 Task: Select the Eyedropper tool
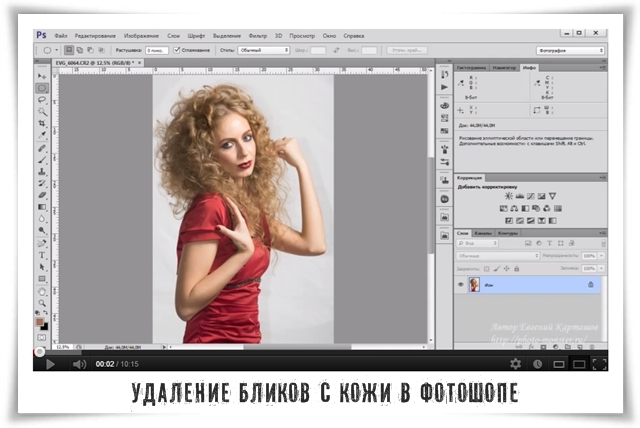point(42,135)
